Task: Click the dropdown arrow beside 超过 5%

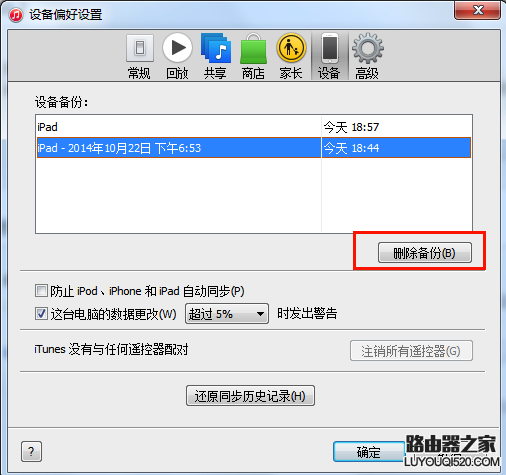Action: [260, 314]
